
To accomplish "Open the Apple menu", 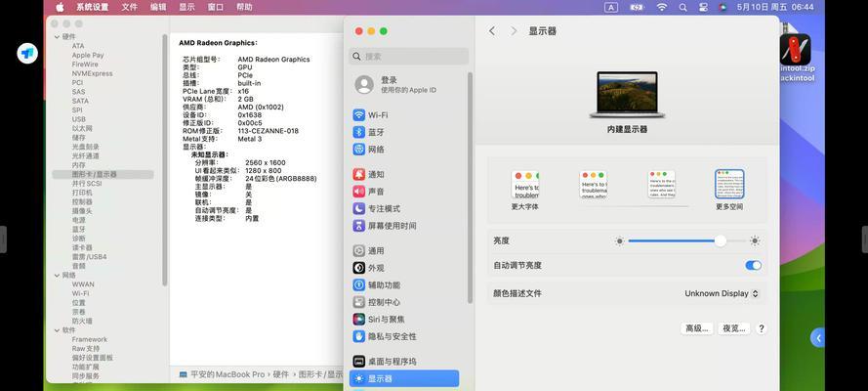I will click(x=60, y=7).
